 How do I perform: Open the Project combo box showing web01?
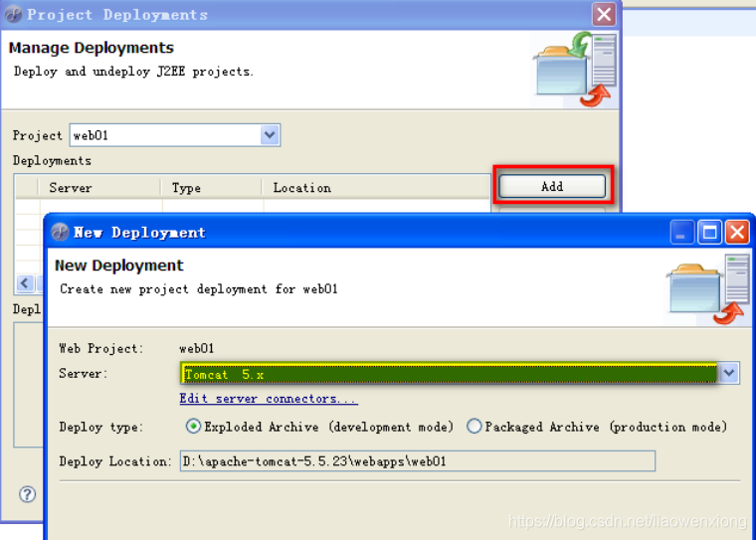coord(175,135)
